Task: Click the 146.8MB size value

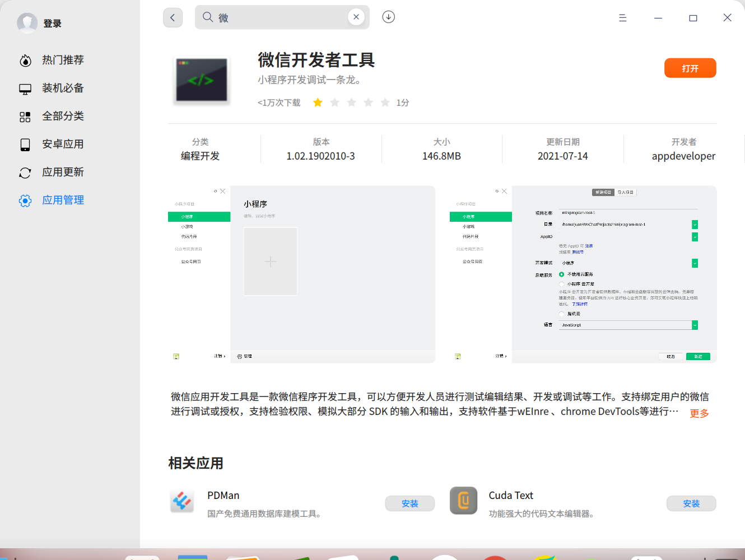Action: pos(441,156)
